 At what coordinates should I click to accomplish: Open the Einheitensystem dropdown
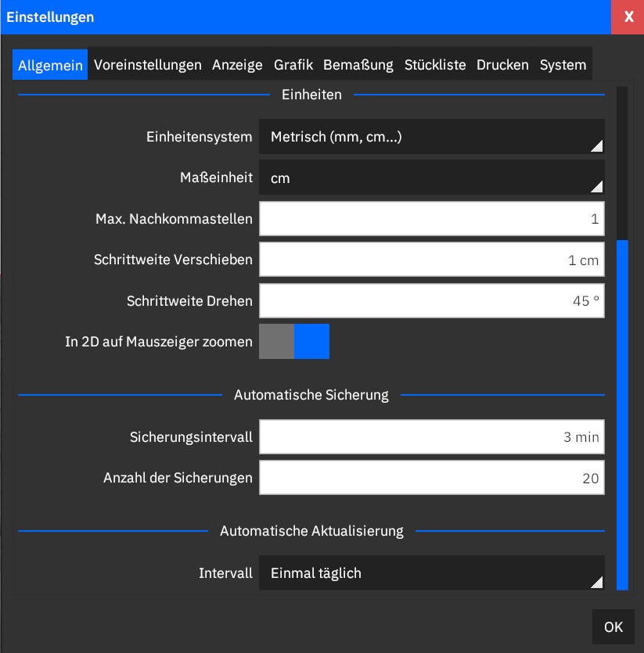click(432, 137)
